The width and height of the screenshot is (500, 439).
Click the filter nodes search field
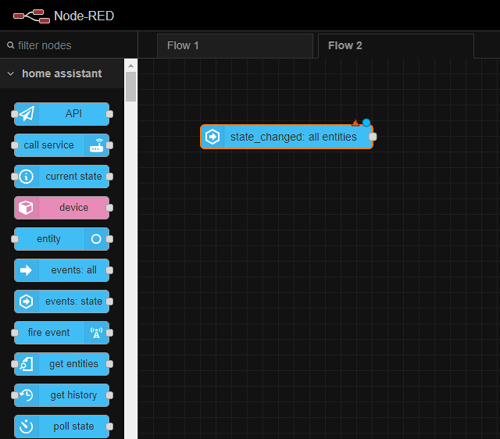click(x=69, y=45)
